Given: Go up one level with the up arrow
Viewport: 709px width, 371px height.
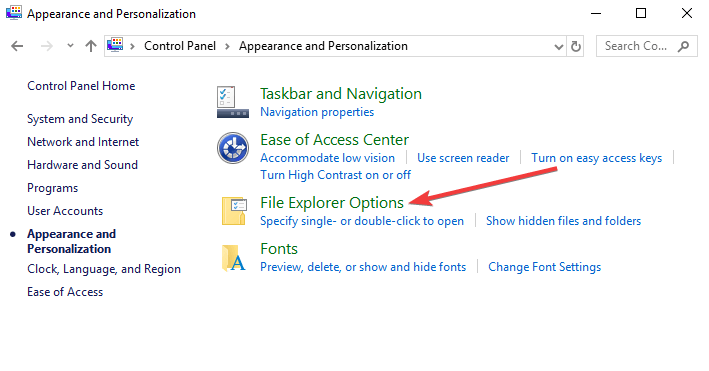Looking at the screenshot, I should (x=91, y=46).
